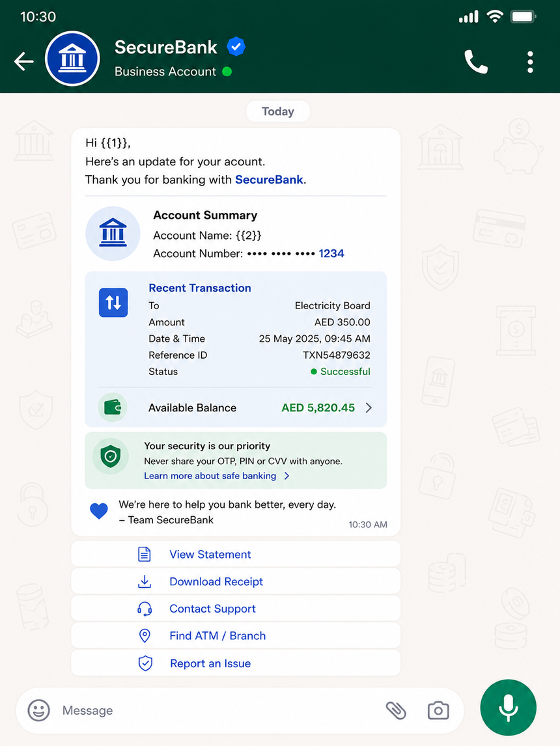Screen dimensions: 560x746
Task: Click Learn more about safe banking
Action: click(210, 476)
